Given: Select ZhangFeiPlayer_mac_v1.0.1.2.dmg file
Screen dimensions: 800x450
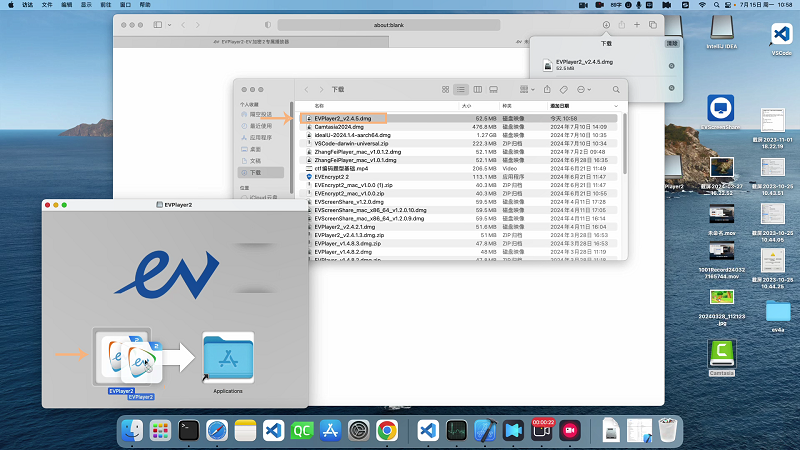Looking at the screenshot, I should pos(459,152).
